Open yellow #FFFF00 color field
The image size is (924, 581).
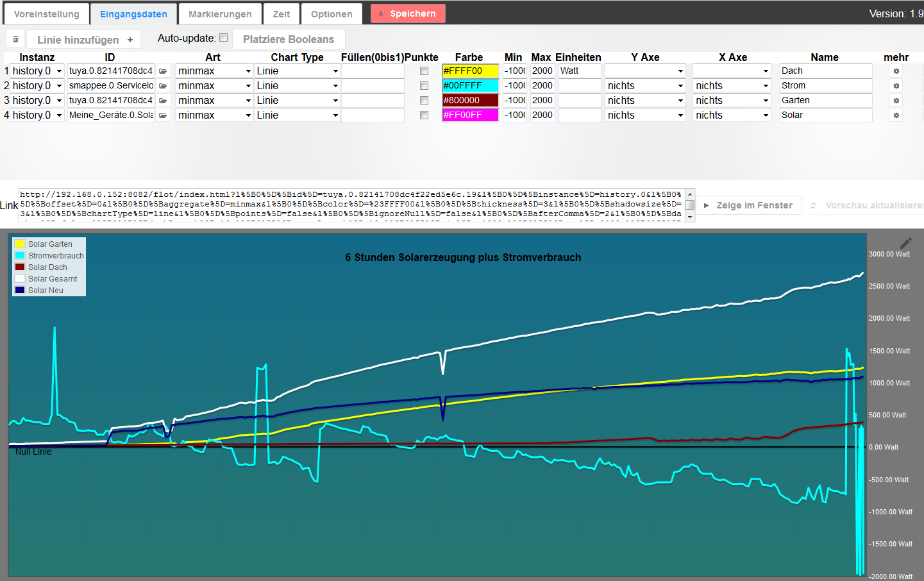[x=470, y=71]
